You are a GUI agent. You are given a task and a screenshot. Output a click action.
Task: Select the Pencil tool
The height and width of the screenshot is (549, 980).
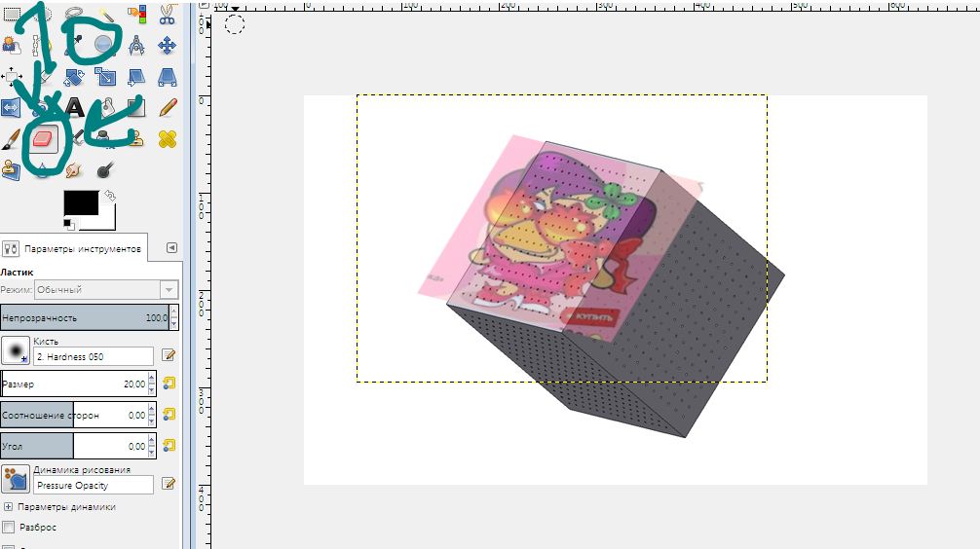coord(167,107)
